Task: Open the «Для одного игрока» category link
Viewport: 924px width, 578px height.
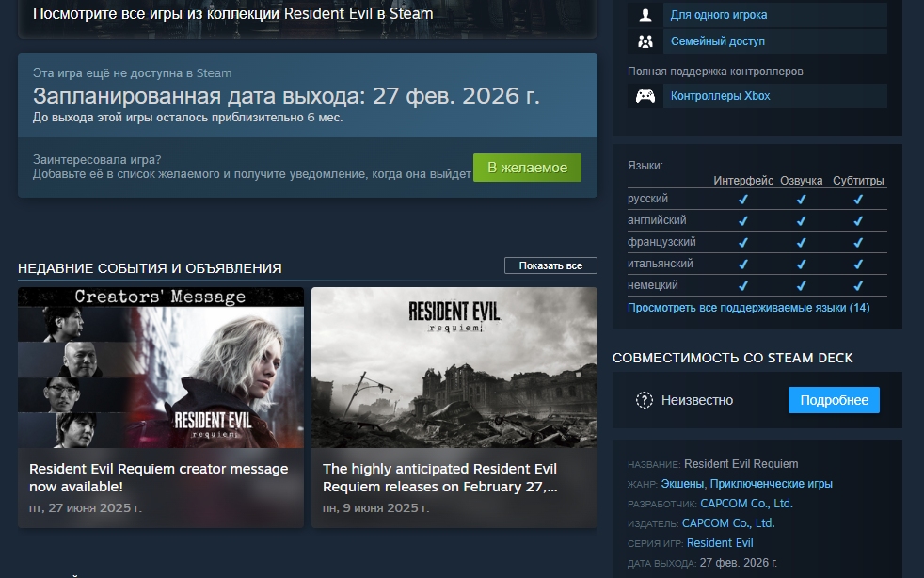Action: pyautogui.click(x=718, y=15)
